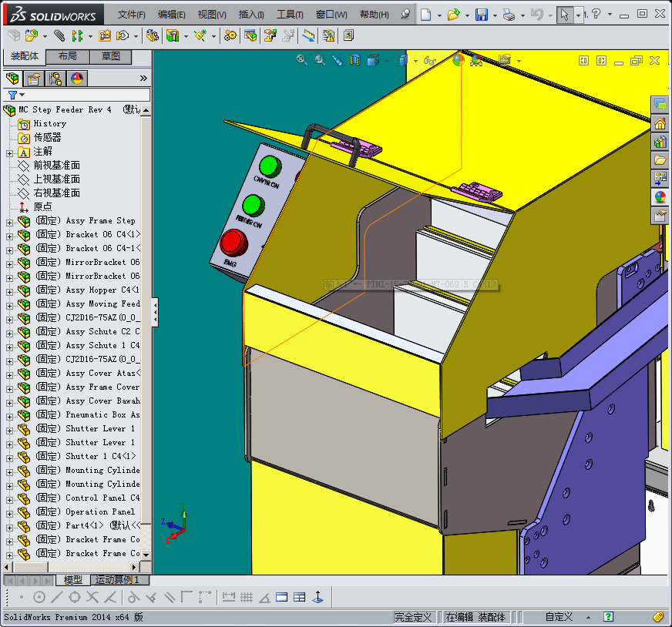The width and height of the screenshot is (672, 627).
Task: Expand the Assy Hopper C4 tree node
Action: click(x=9, y=292)
